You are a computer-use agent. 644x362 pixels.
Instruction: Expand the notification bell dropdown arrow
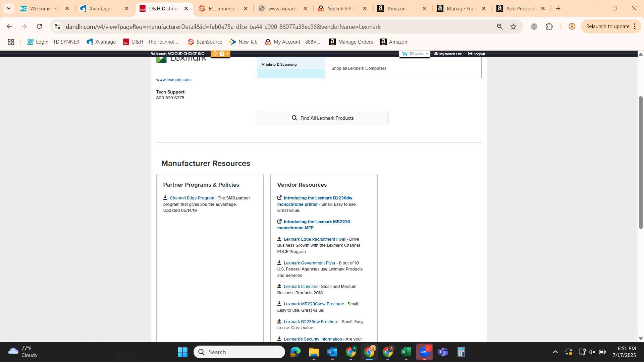[227, 54]
